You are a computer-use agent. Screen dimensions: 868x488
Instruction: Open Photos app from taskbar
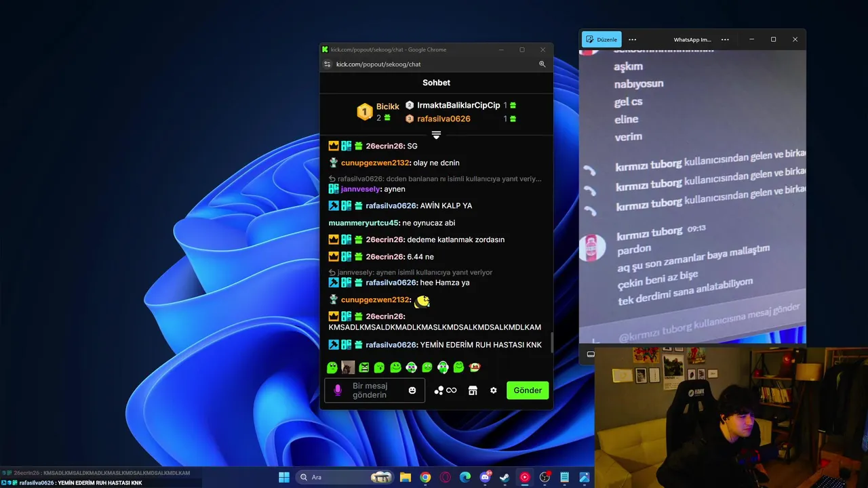click(584, 477)
